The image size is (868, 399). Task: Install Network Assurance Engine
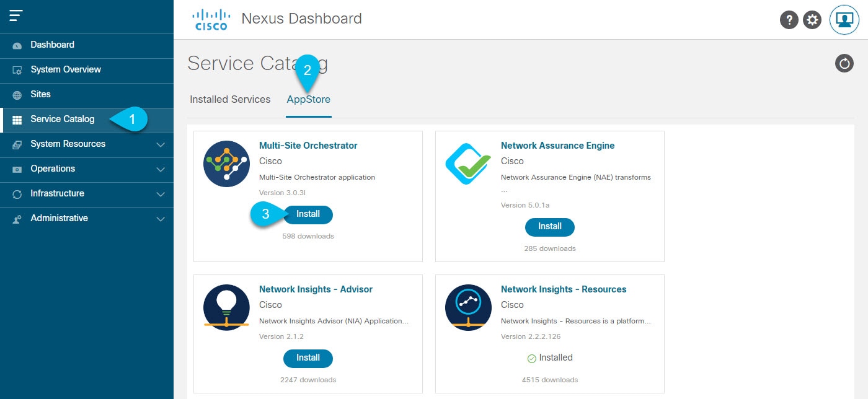[550, 227]
